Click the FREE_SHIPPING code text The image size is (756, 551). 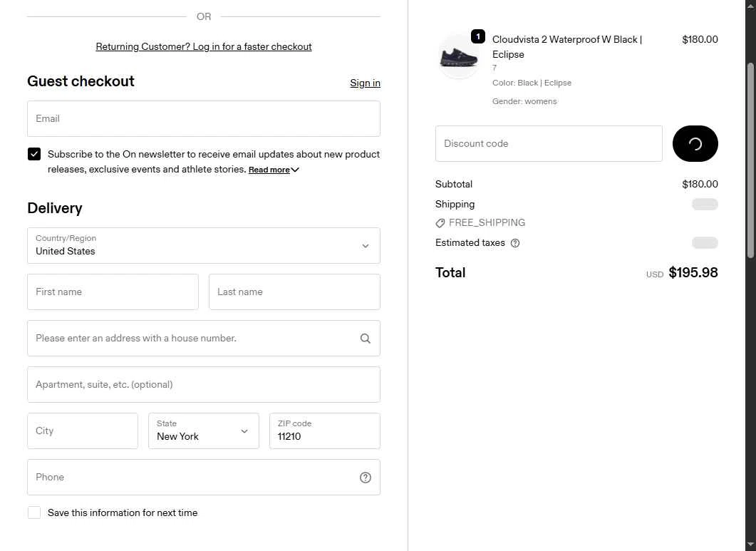[x=487, y=223]
